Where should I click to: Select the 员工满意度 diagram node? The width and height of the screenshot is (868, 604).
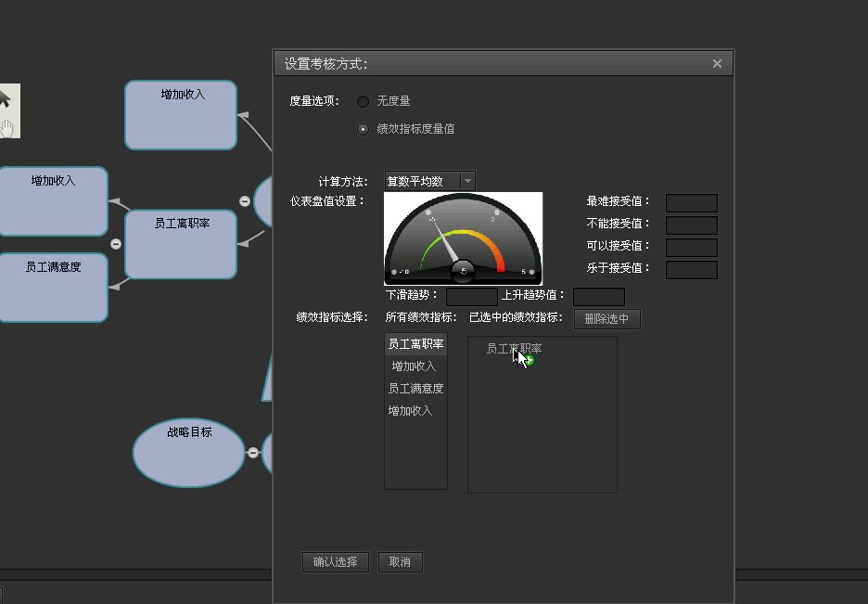53,288
